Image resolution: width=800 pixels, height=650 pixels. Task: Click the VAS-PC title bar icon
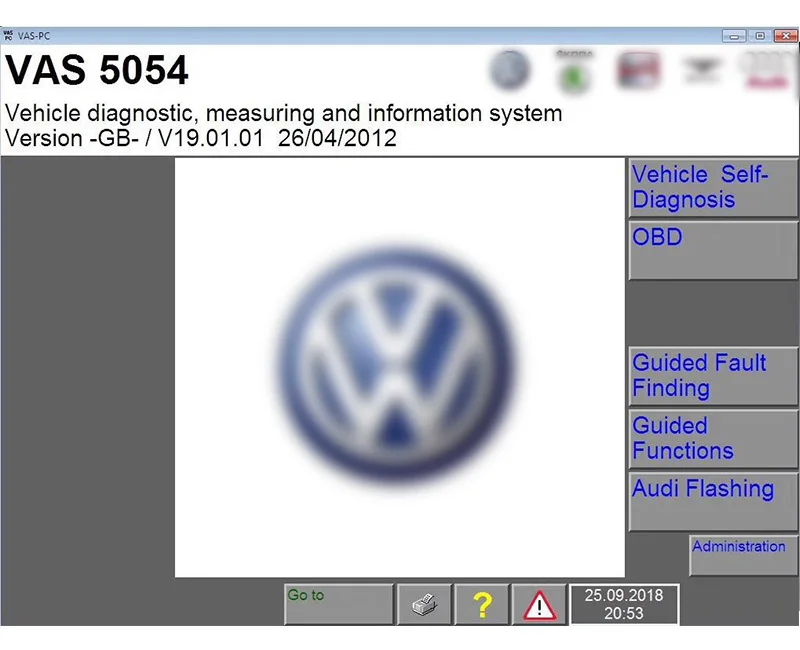tap(8, 36)
